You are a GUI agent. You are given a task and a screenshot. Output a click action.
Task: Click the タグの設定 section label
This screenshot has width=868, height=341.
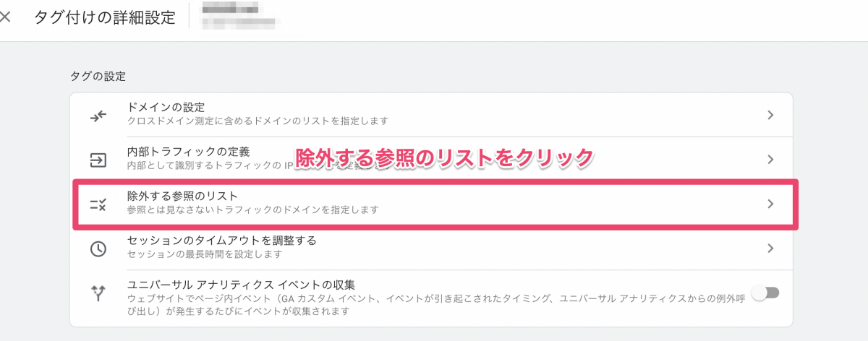(x=98, y=75)
